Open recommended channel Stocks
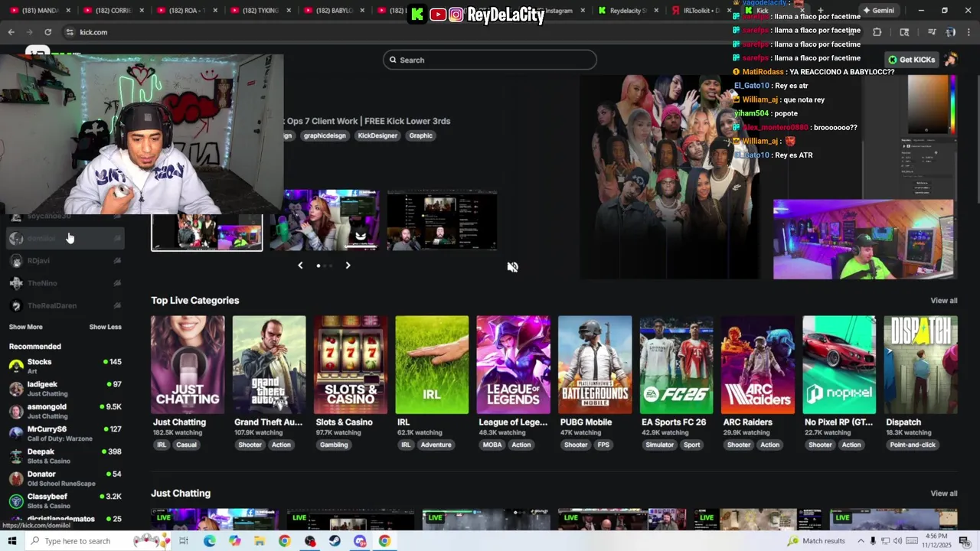The image size is (980, 551). coord(65,366)
